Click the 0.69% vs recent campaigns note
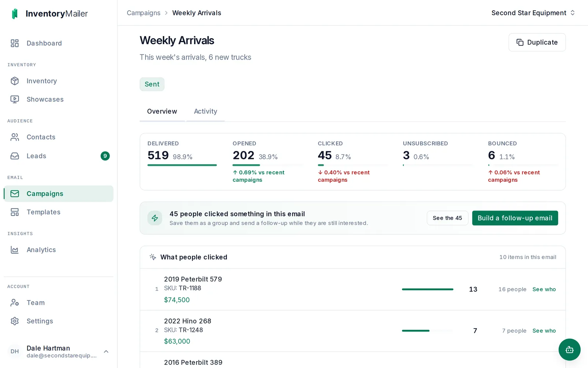Viewport: 588px width, 368px height. tap(259, 176)
